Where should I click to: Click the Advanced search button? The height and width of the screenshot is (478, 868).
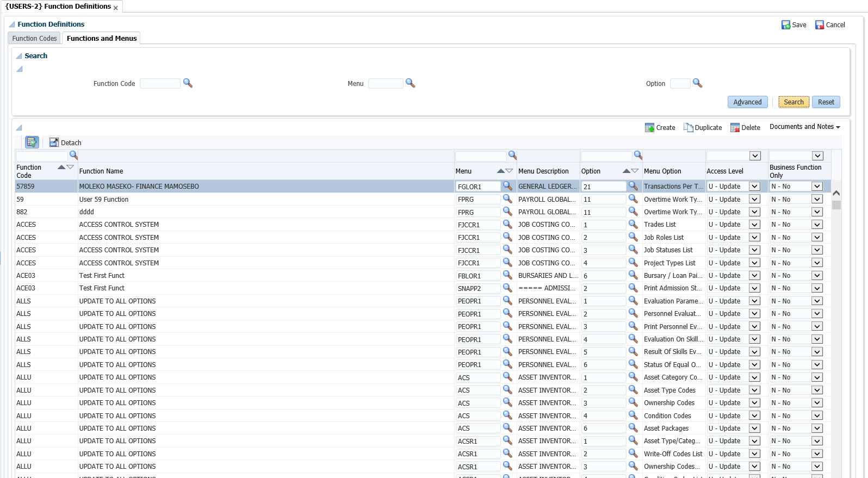(747, 102)
